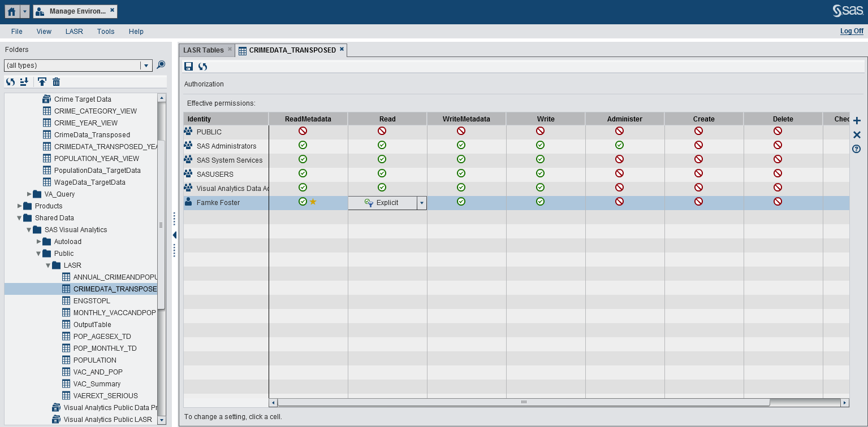The height and width of the screenshot is (427, 868).
Task: Refresh the authorization page
Action: point(202,67)
